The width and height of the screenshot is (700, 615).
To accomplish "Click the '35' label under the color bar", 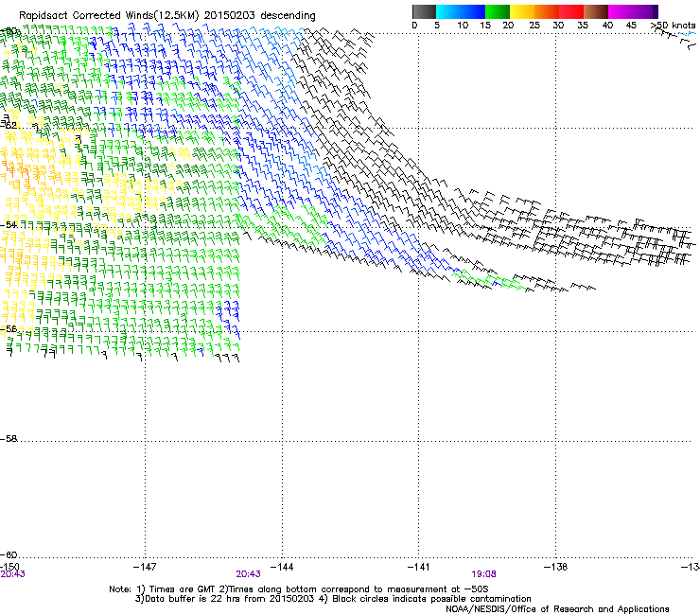I will click(x=583, y=26).
